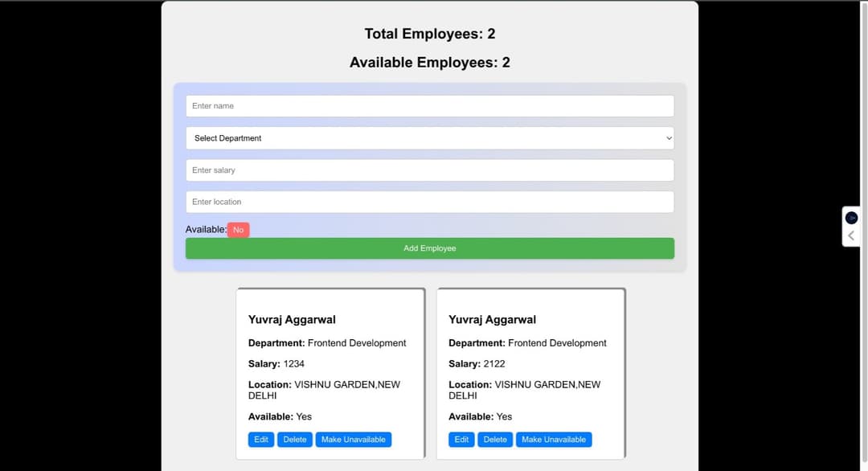
Task: Click the green Add Employee button
Action: 429,248
